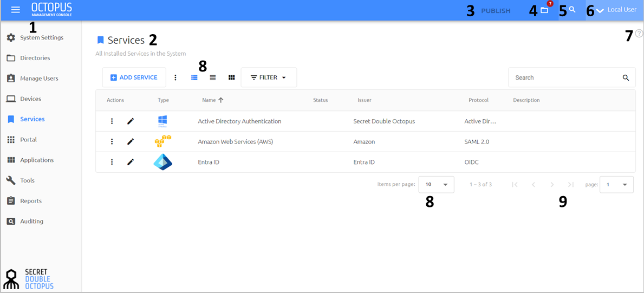
Task: Edit Active Directory Authentication with pencil icon
Action: pos(131,121)
